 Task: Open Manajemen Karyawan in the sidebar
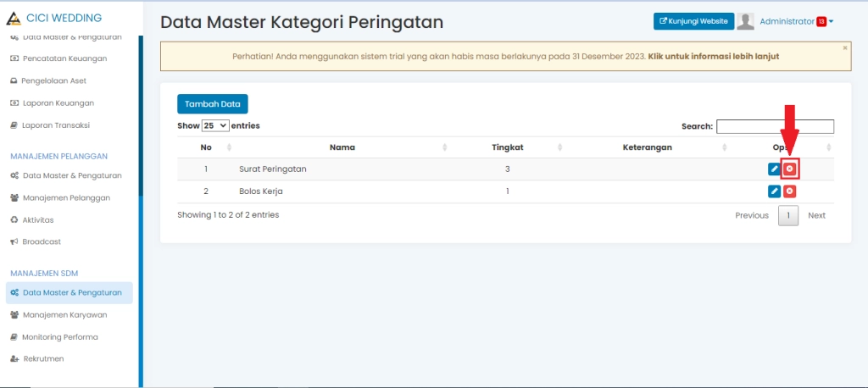[64, 314]
